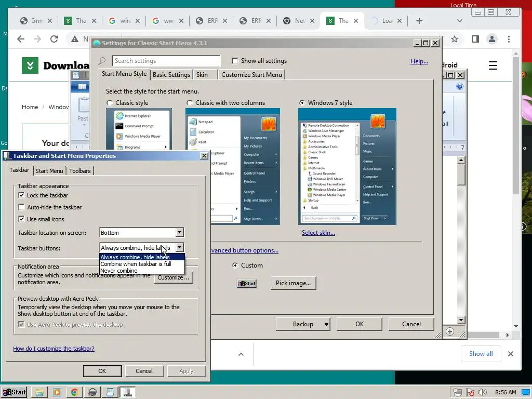Select Classic with two columns style

189,103
